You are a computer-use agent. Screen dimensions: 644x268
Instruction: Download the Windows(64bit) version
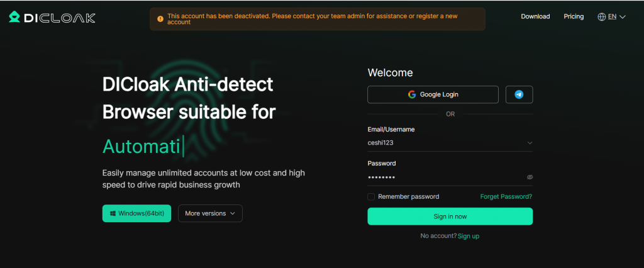(x=137, y=213)
